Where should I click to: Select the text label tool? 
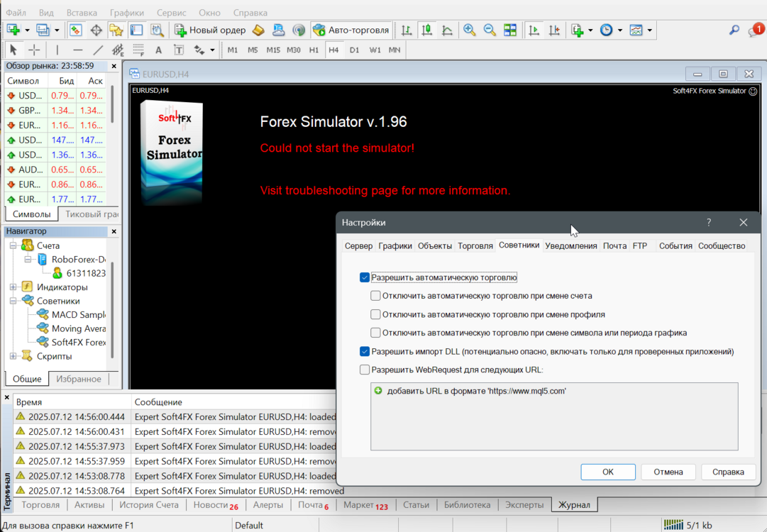pyautogui.click(x=179, y=50)
